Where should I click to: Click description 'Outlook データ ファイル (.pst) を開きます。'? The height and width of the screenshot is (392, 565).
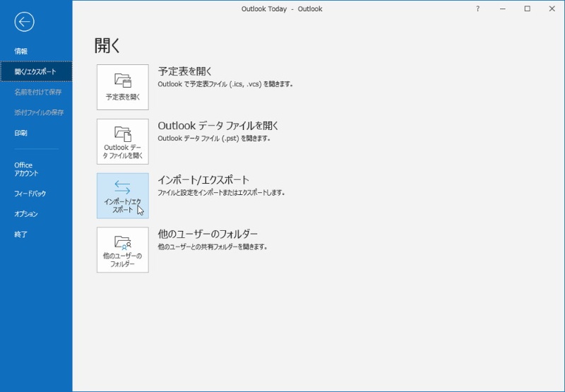pos(215,138)
